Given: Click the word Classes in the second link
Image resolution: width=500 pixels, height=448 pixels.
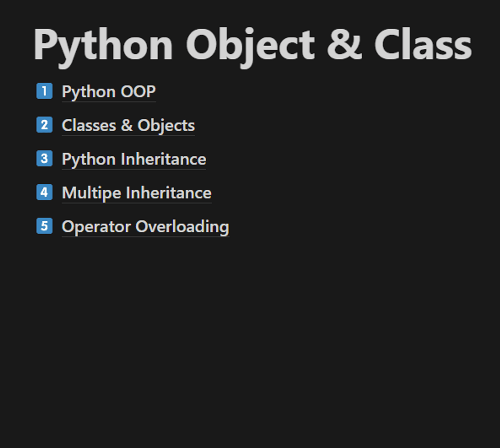Looking at the screenshot, I should point(89,125).
